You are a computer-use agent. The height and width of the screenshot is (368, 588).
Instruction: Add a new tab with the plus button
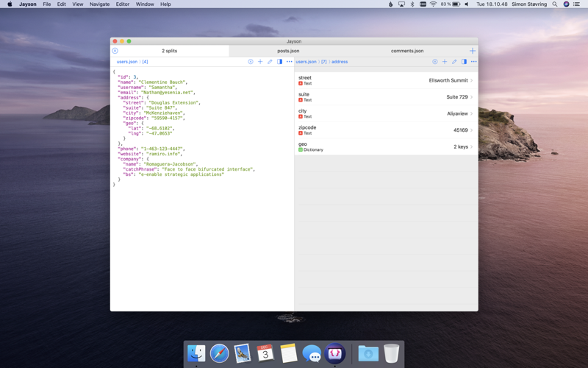pyautogui.click(x=473, y=51)
